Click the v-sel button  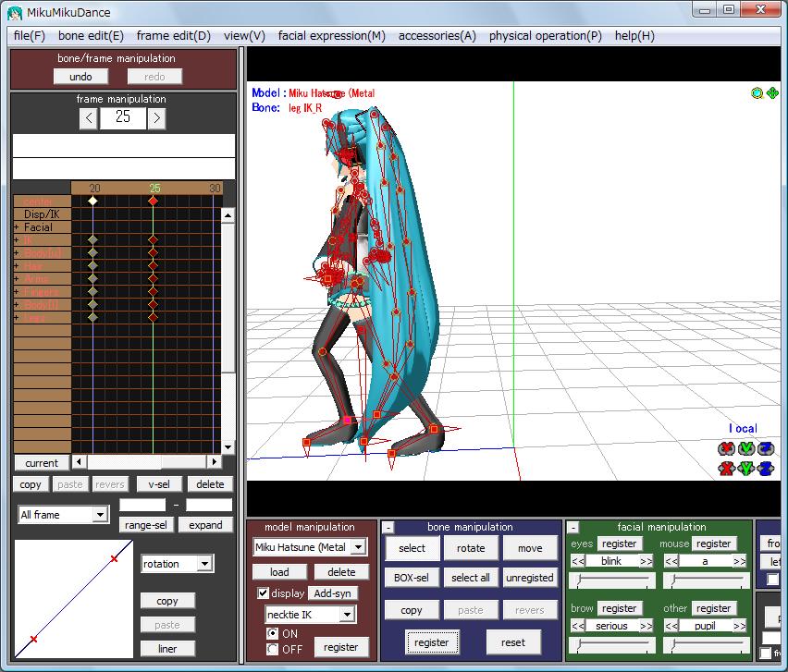coord(159,484)
